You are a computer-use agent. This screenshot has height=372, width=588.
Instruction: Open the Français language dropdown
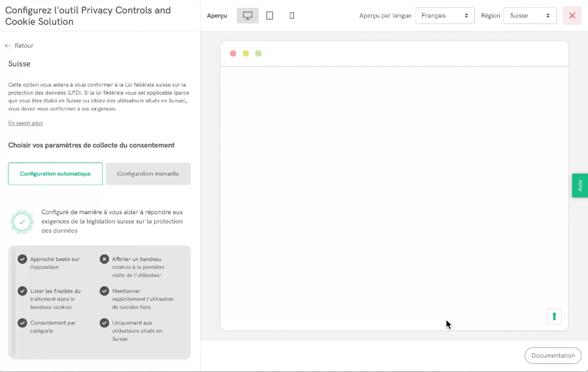tap(445, 16)
